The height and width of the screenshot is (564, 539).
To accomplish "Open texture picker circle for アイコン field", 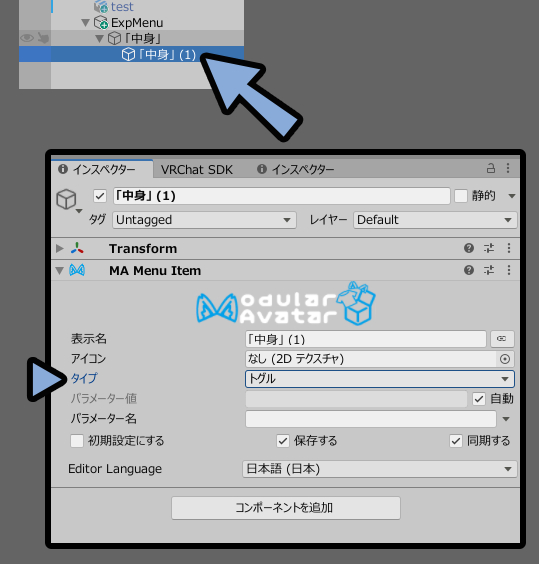I will click(505, 359).
